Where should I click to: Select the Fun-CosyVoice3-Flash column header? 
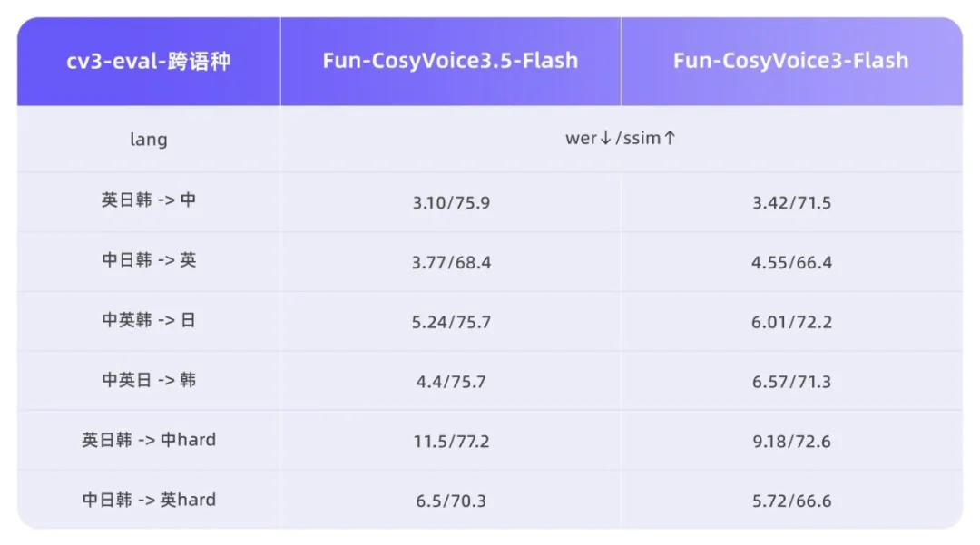point(790,62)
